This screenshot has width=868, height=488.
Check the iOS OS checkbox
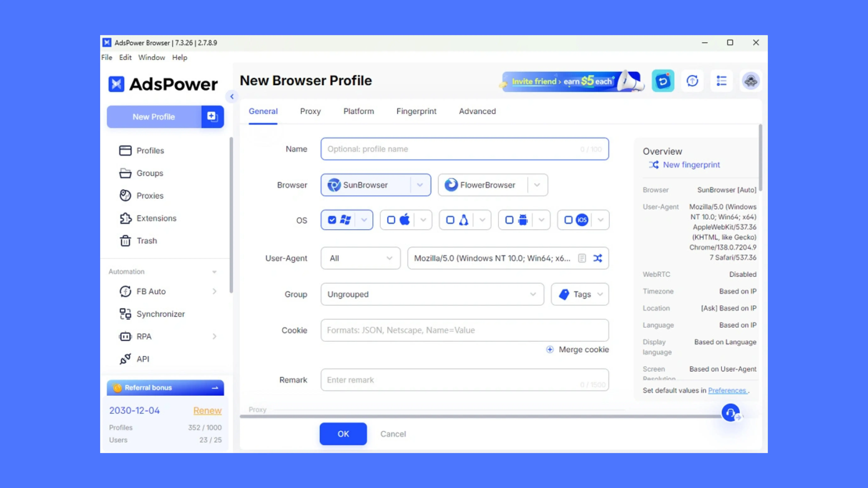(568, 220)
